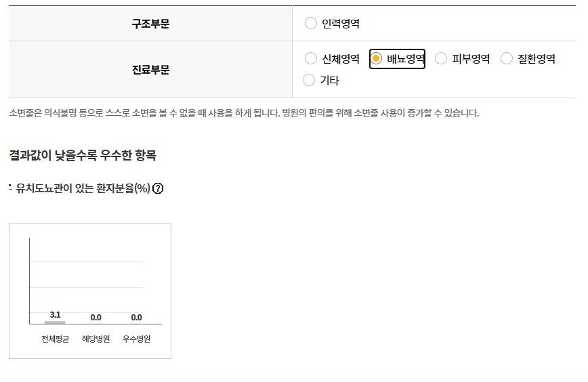Click the heading 결과값이 낮을수록 우수한 항목
The image size is (588, 382).
pos(83,155)
